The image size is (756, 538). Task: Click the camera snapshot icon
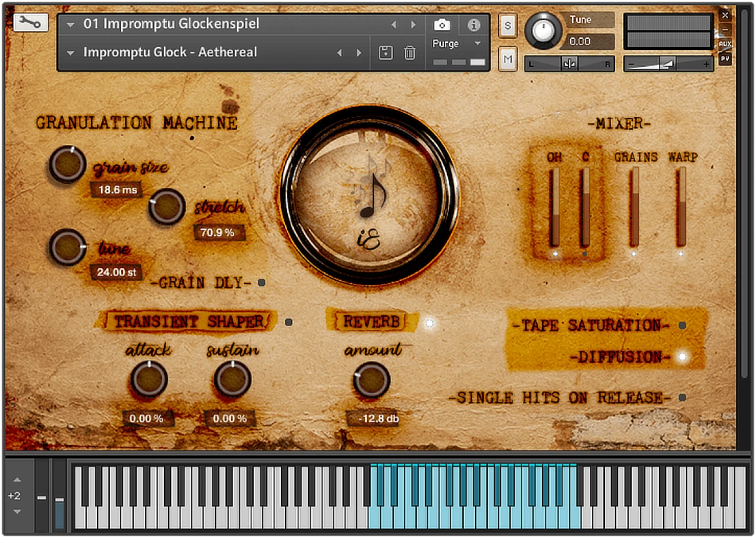point(442,24)
